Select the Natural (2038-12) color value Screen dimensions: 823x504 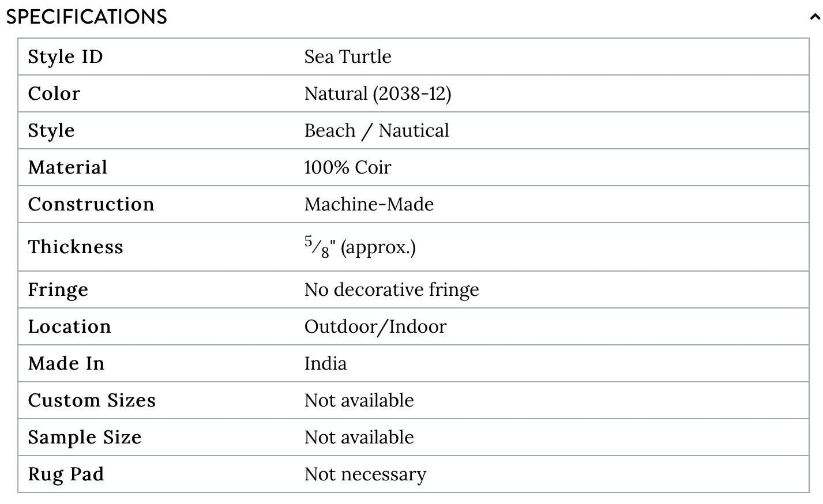(378, 93)
